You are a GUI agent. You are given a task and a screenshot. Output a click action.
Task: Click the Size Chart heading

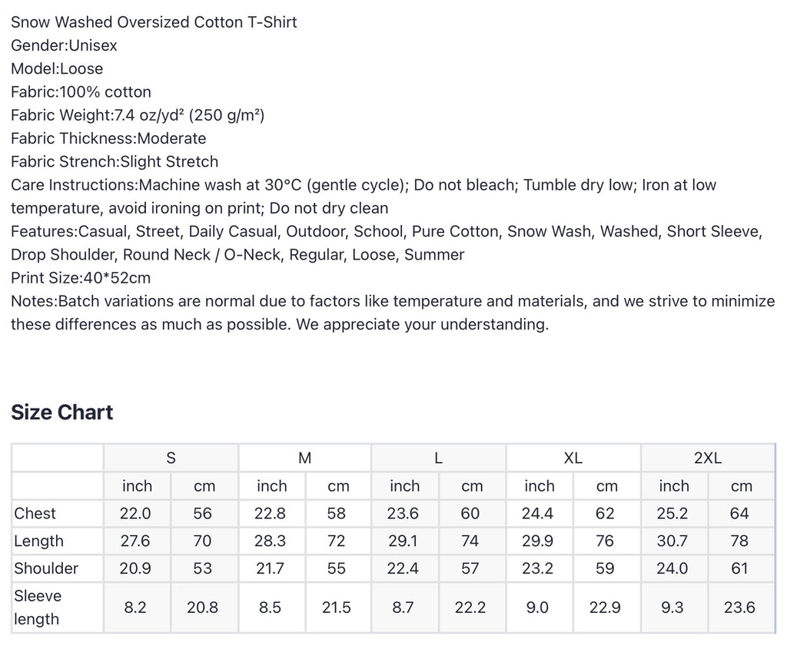tap(61, 412)
